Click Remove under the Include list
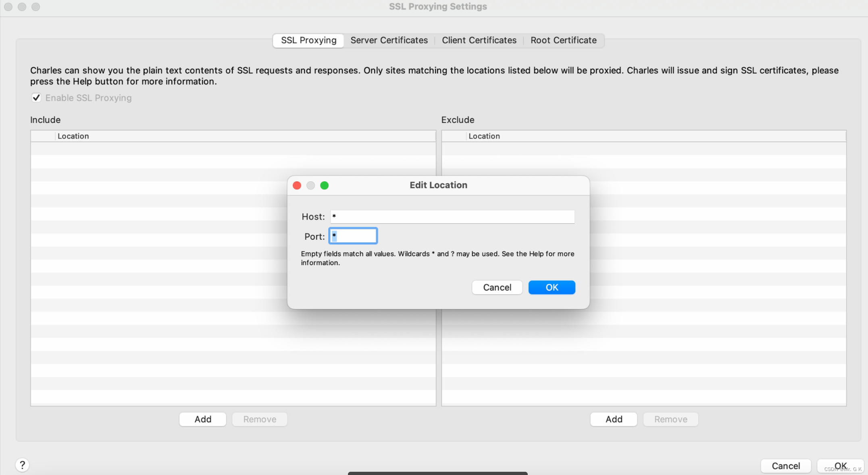Image resolution: width=868 pixels, height=475 pixels. tap(260, 419)
